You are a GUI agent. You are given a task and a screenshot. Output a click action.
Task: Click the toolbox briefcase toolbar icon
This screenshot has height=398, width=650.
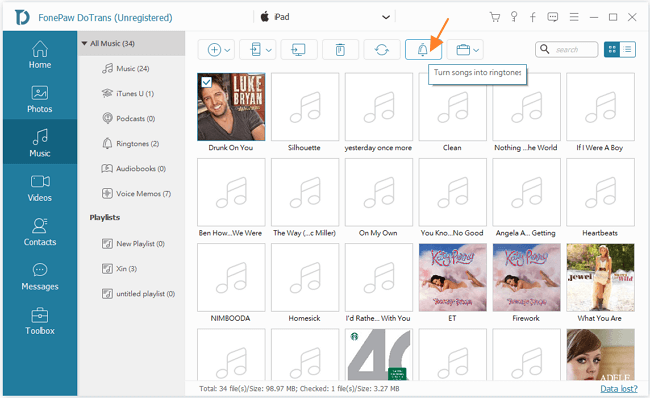pyautogui.click(x=463, y=50)
